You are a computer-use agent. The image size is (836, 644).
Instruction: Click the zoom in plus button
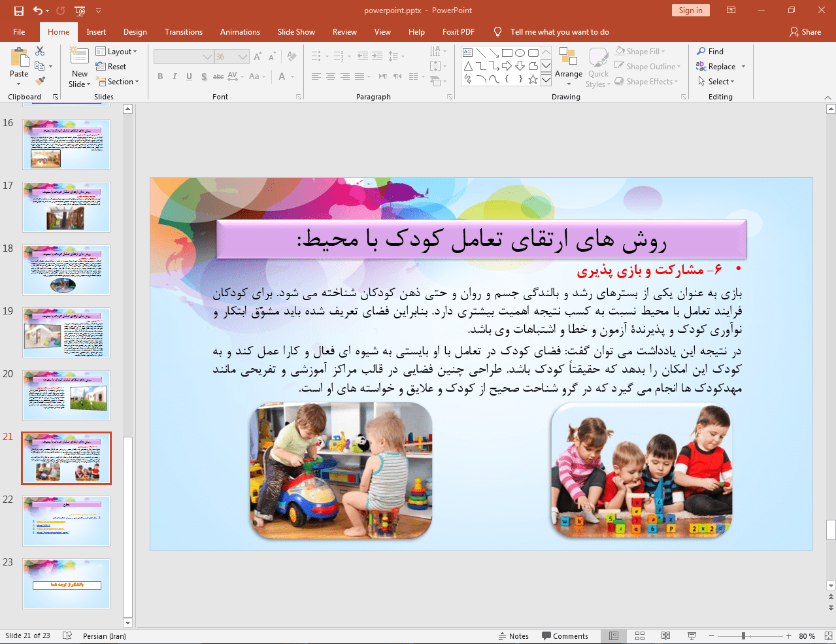coord(789,636)
